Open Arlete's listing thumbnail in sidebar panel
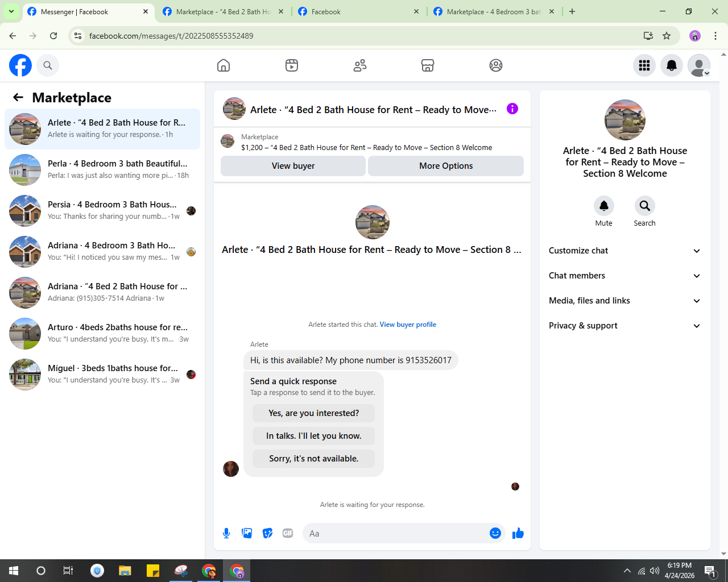This screenshot has height=582, width=728. pyautogui.click(x=625, y=120)
